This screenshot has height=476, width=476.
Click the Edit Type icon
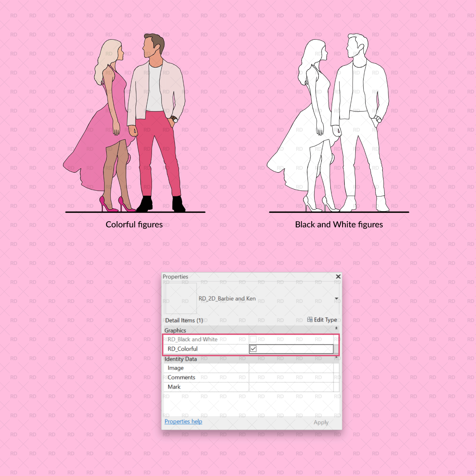click(310, 320)
